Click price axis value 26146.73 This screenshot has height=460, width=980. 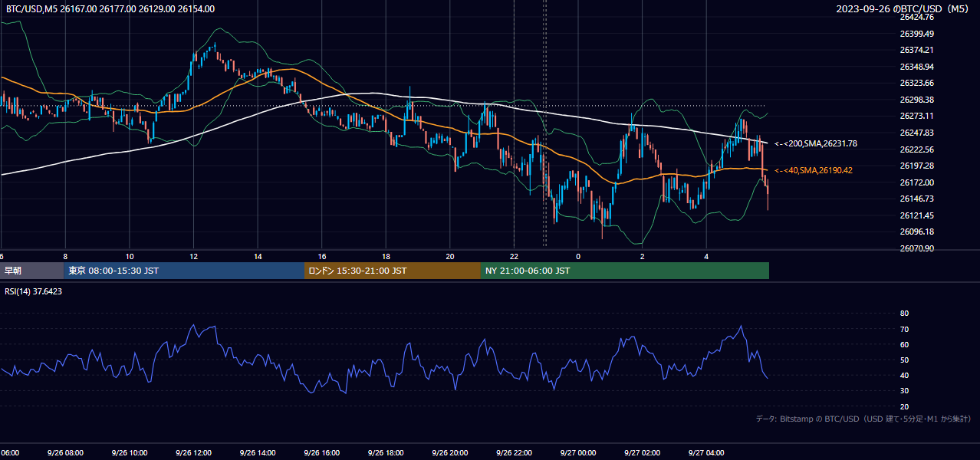click(916, 199)
